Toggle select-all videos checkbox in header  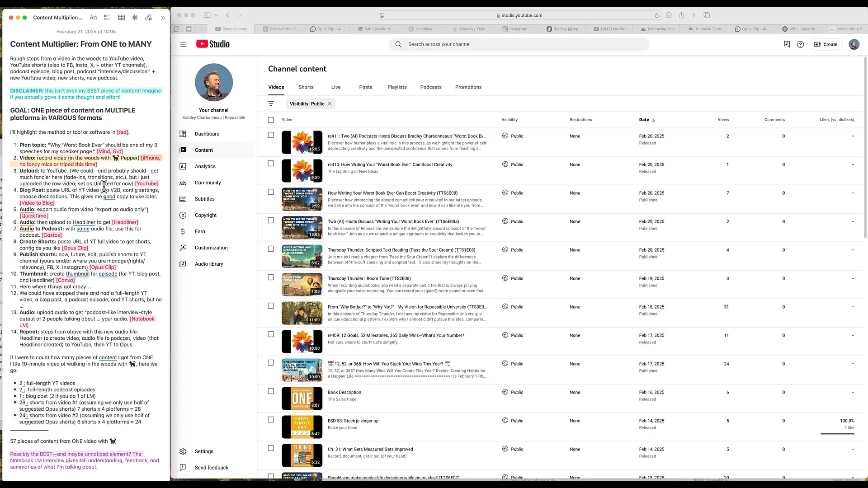click(x=271, y=120)
